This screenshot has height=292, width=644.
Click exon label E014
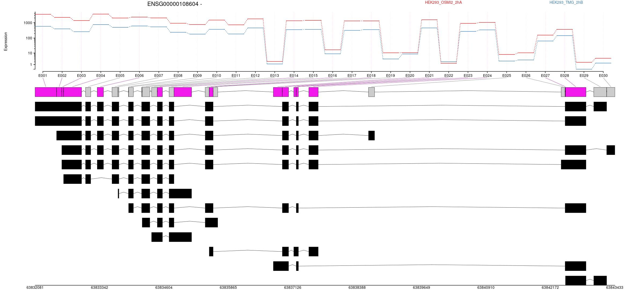294,76
